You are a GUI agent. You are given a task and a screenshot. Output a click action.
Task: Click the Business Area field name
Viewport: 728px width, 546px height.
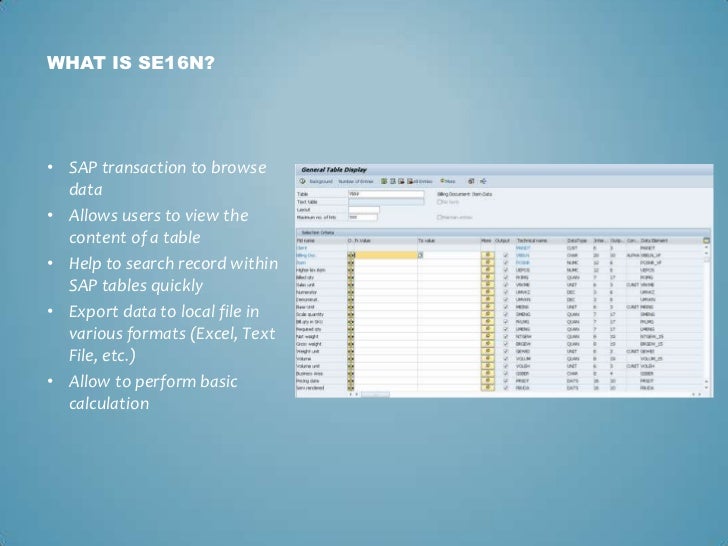pyautogui.click(x=310, y=374)
